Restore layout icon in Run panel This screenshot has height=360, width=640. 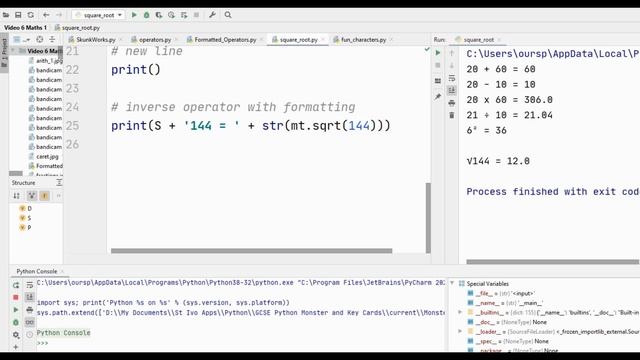point(438,81)
